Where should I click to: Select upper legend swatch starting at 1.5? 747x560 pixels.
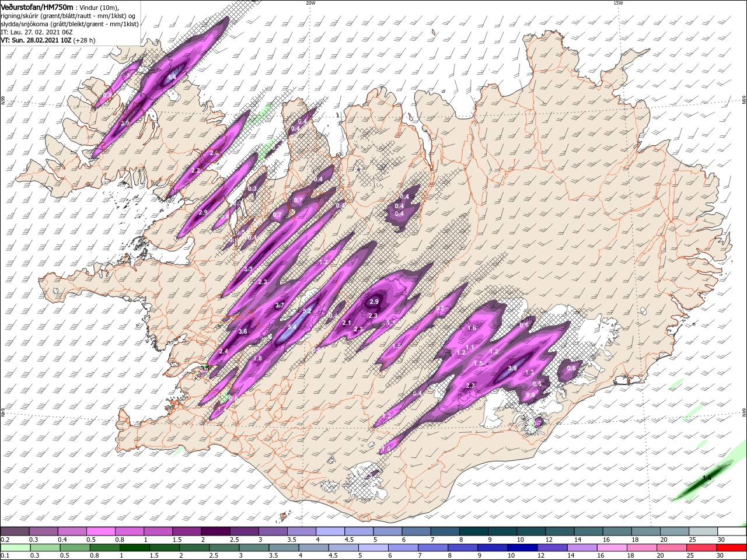[x=187, y=531]
